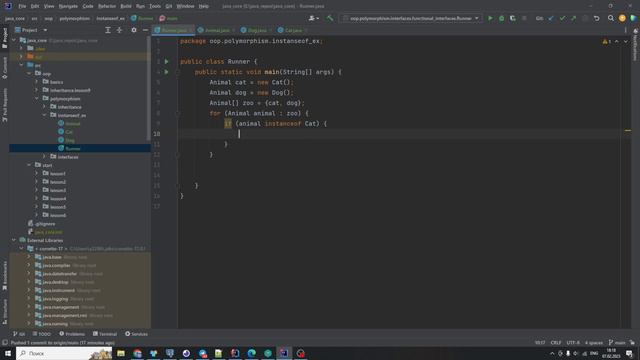Open the Services tool window
Viewport: 640px width, 360px height.
pos(136,334)
